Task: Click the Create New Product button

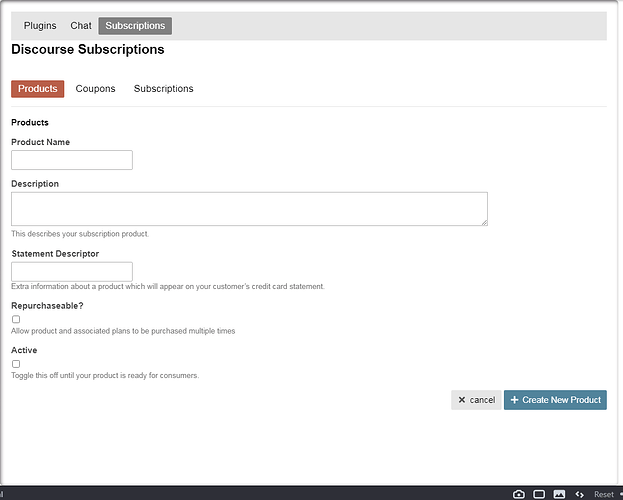Action: (555, 400)
